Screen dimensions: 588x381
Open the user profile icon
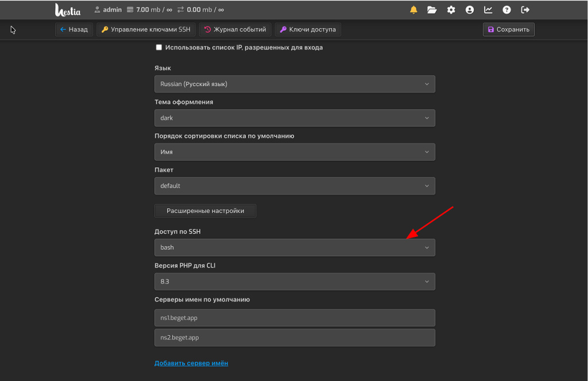470,10
